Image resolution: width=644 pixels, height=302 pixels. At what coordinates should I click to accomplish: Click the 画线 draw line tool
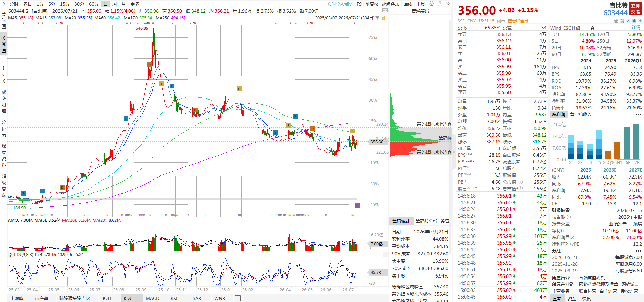click(408, 4)
